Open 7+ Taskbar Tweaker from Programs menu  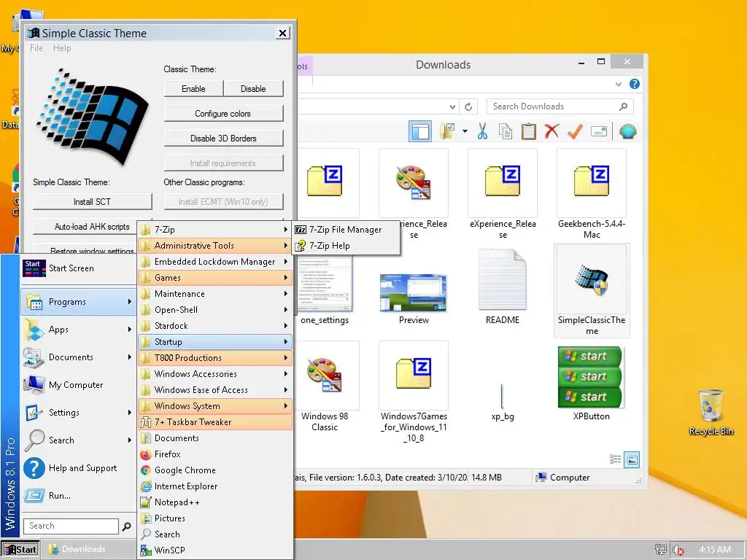215,422
